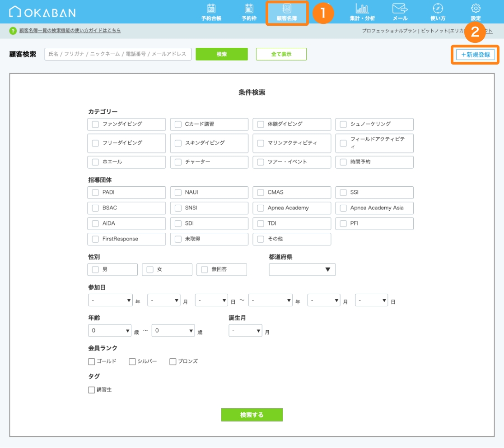Click the 検索する submit button
Viewport: 504px width, 448px height.
(x=252, y=415)
